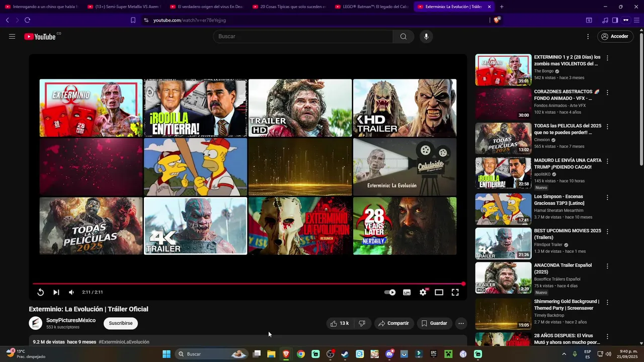Open the SonyPicturesMéxico channel name
The width and height of the screenshot is (644, 362).
[71, 320]
